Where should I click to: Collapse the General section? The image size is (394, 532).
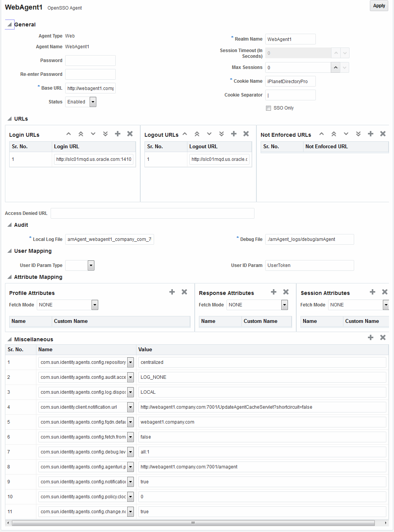pos(10,25)
